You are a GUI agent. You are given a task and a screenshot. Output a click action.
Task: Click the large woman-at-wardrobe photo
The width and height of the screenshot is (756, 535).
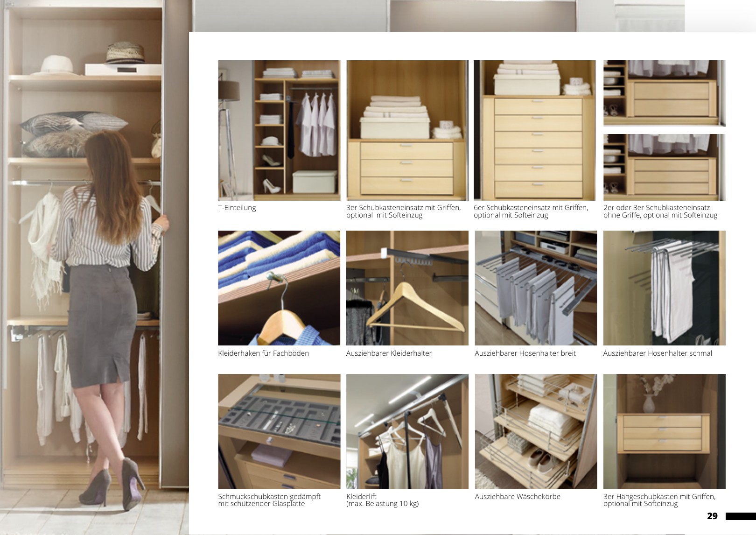[x=94, y=267]
